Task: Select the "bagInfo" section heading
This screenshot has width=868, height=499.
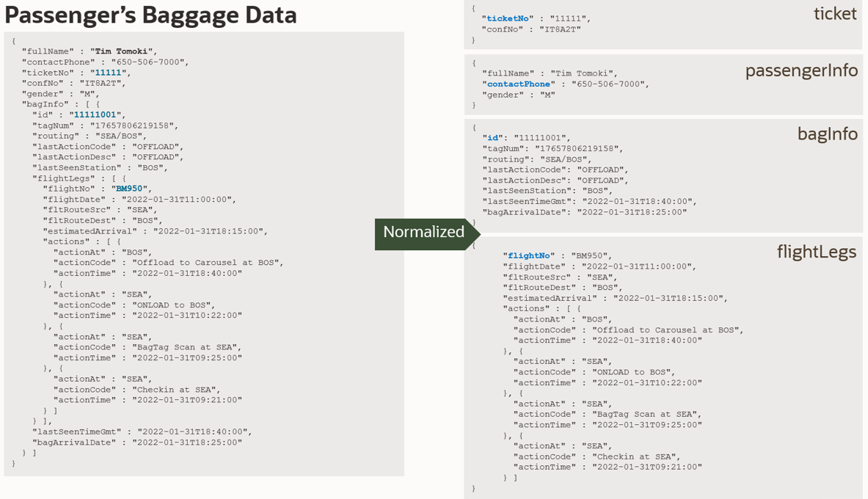Action: click(827, 134)
